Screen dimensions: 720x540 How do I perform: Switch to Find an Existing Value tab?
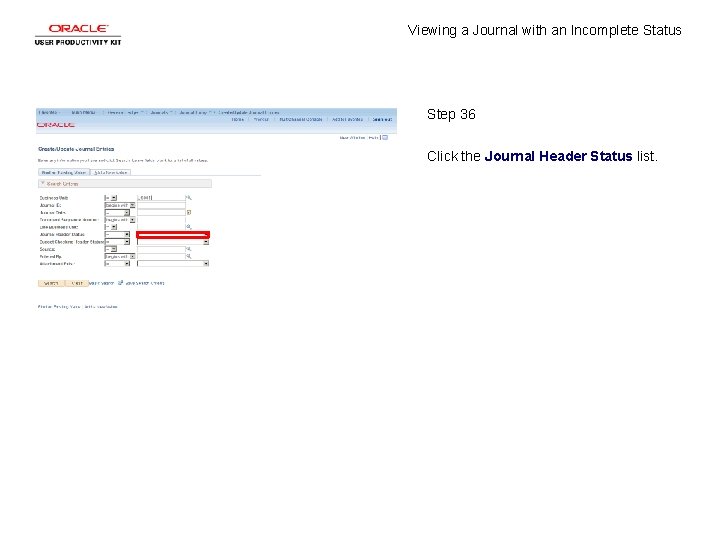coord(64,173)
